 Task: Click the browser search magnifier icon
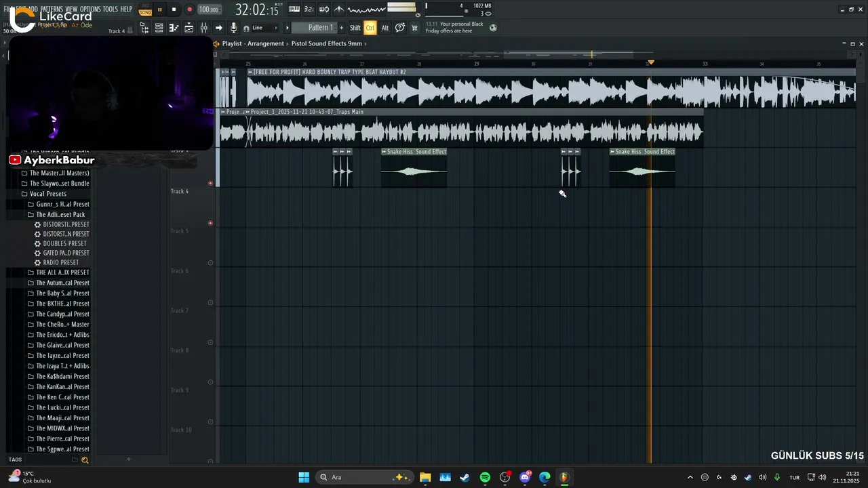(x=85, y=460)
